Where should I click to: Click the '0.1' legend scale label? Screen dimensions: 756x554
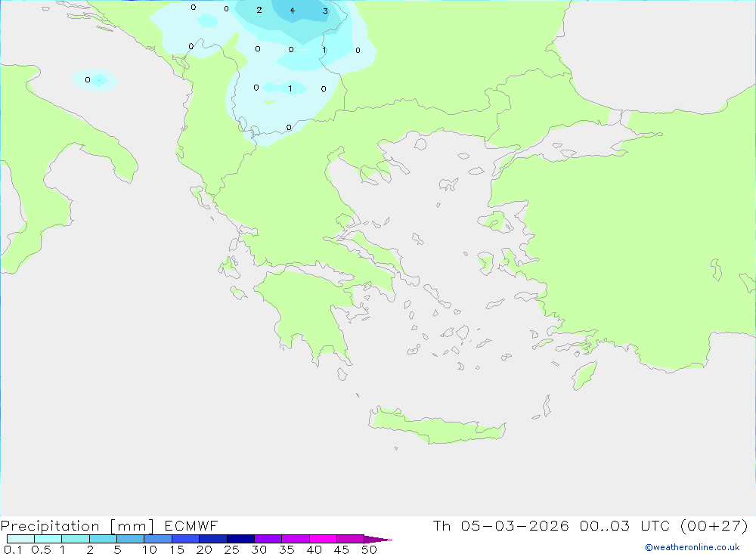coord(13,549)
